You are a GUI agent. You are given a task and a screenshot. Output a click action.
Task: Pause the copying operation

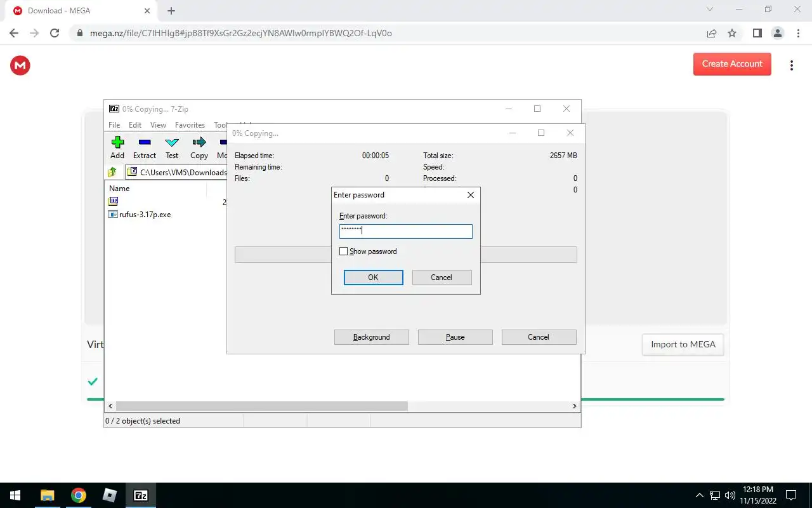coord(455,337)
